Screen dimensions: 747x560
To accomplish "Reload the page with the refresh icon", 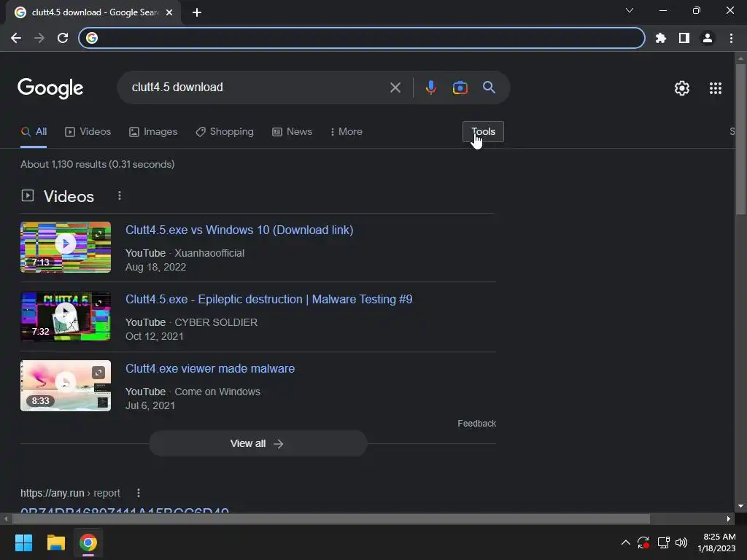I will [63, 38].
